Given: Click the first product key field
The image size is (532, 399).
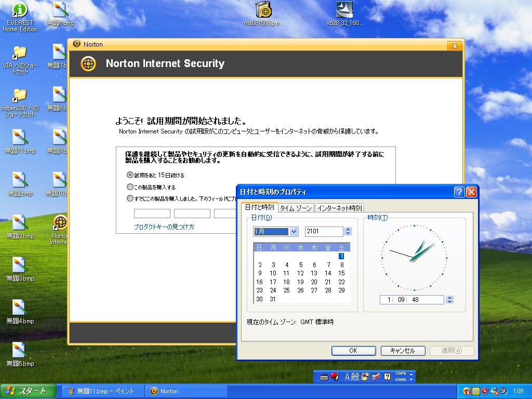Looking at the screenshot, I should 152,214.
